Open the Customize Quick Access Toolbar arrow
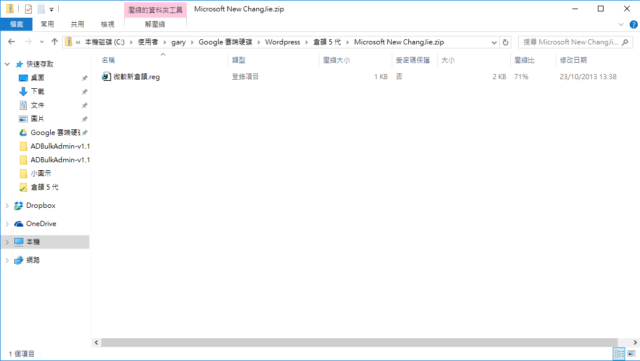640x361 pixels. click(51, 9)
